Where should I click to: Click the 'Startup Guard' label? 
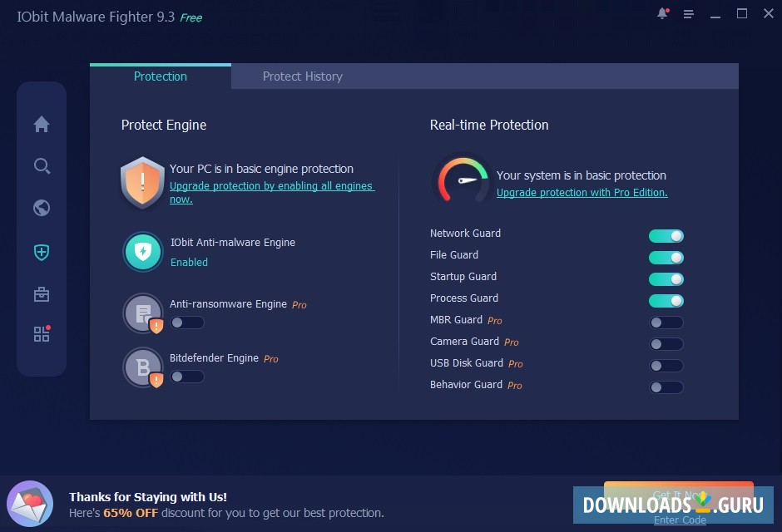[463, 277]
